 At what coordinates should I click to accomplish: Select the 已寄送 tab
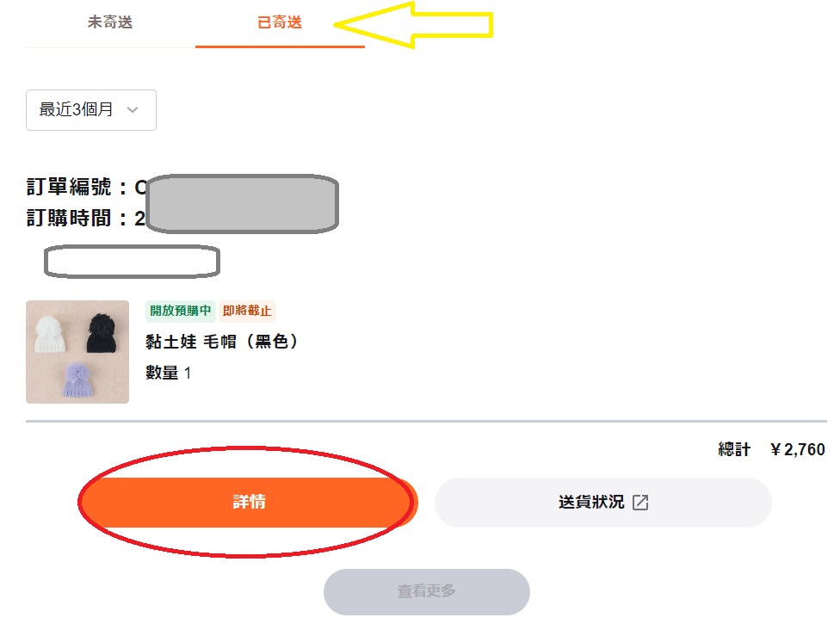tap(280, 22)
